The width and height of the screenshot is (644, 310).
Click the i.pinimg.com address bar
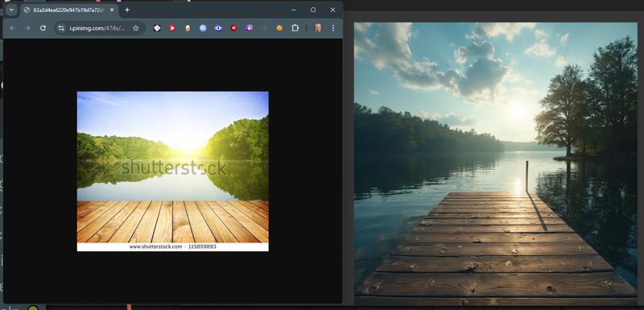pyautogui.click(x=97, y=28)
